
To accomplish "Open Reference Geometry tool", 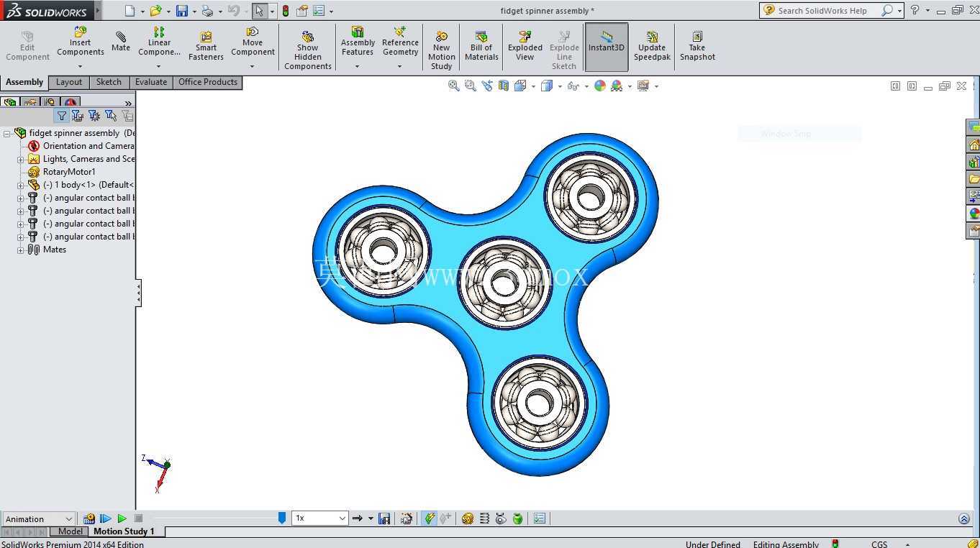I will pyautogui.click(x=400, y=42).
